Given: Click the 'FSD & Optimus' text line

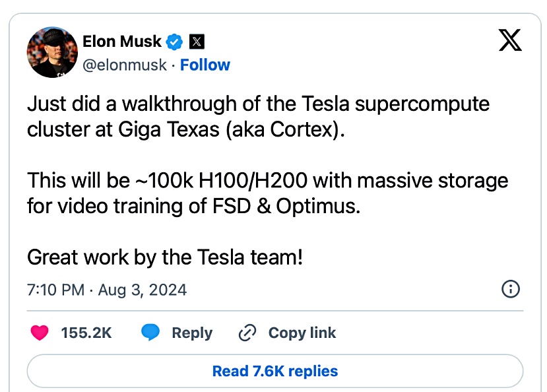Looking at the screenshot, I should click(193, 206).
